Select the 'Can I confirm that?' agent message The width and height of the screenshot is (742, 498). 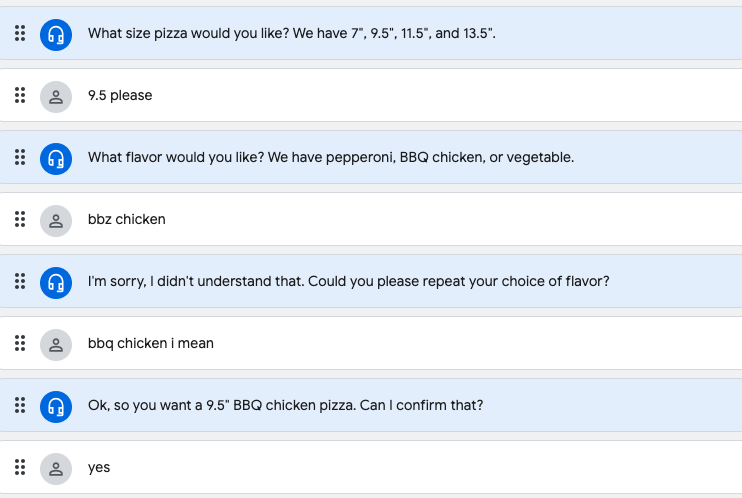pos(286,406)
